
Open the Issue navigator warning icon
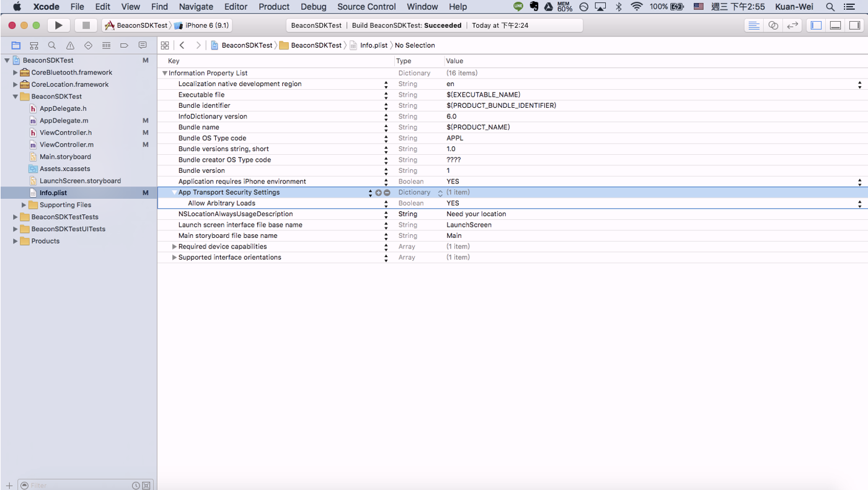[x=70, y=45]
